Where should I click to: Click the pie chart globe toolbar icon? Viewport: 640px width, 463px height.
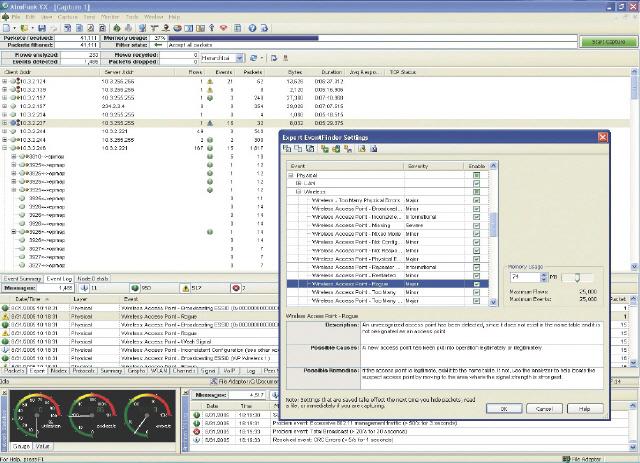coord(177,28)
